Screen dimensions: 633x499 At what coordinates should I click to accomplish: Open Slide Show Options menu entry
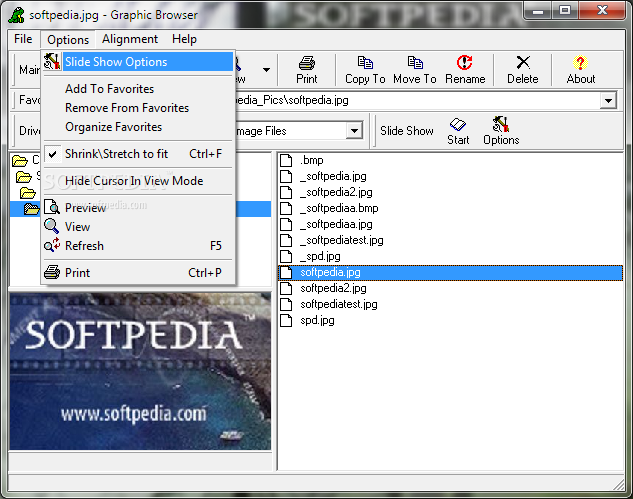click(x=138, y=62)
